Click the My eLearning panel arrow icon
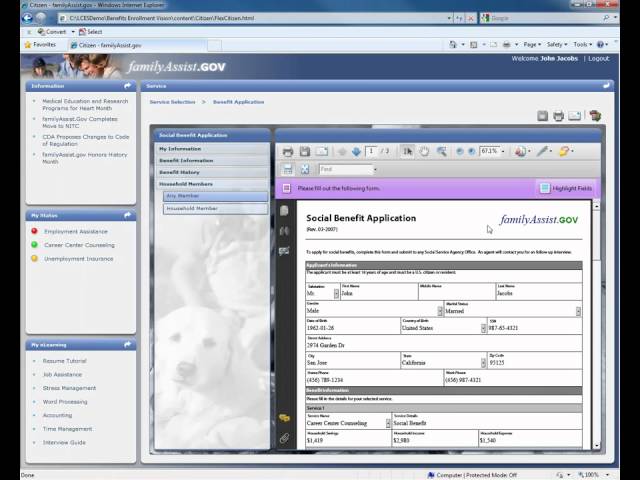This screenshot has width=640, height=480. [128, 345]
